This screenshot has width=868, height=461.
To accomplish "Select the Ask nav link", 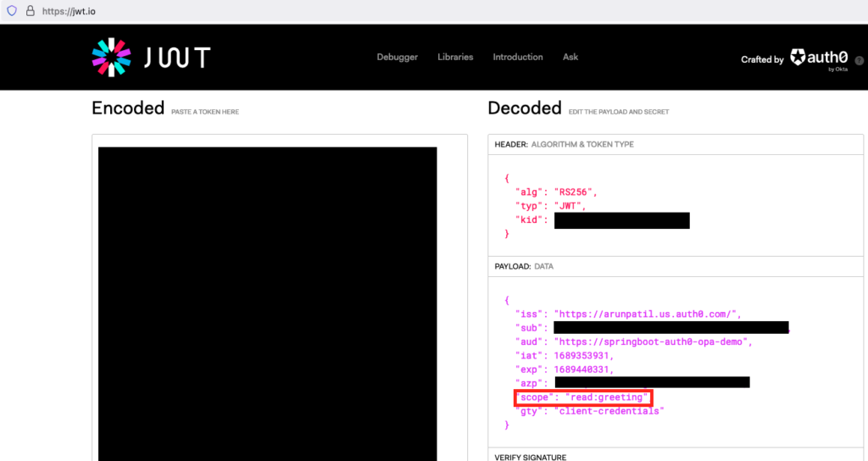I will coord(570,57).
